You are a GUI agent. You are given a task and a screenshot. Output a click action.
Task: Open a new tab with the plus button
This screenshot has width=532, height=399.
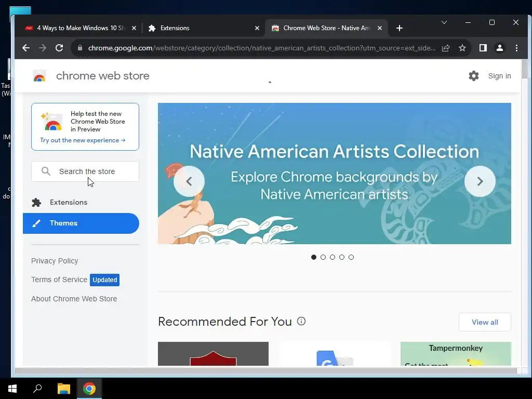[400, 28]
